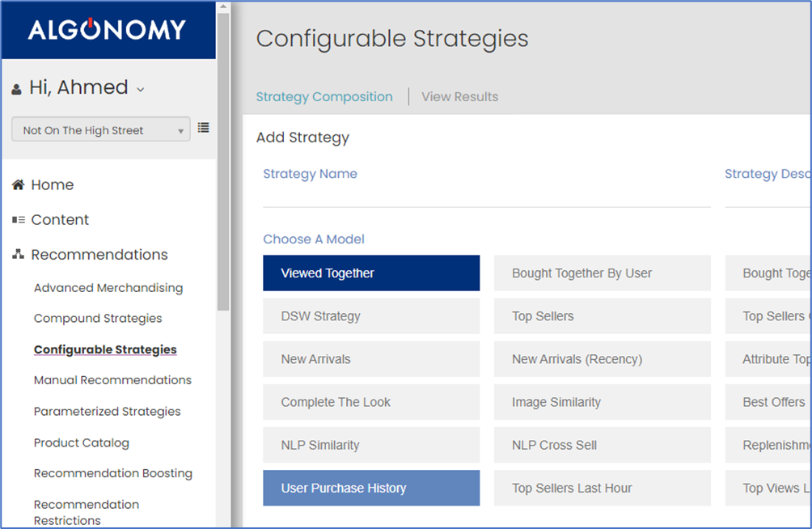Click the list icon next to site selector
The height and width of the screenshot is (529, 812).
[203, 128]
